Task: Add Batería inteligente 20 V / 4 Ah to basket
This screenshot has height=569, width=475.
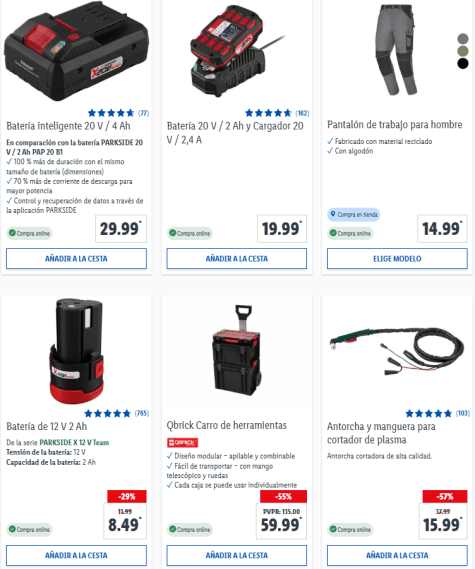Action: pos(76,259)
